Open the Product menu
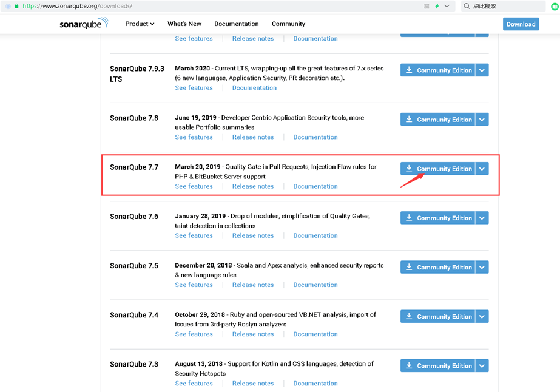 point(140,24)
